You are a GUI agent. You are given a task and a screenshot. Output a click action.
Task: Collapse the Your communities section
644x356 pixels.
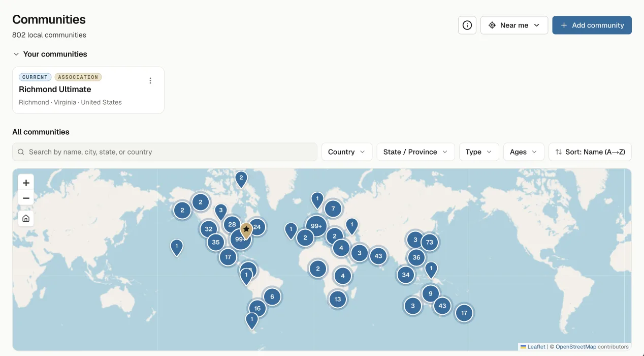point(50,54)
